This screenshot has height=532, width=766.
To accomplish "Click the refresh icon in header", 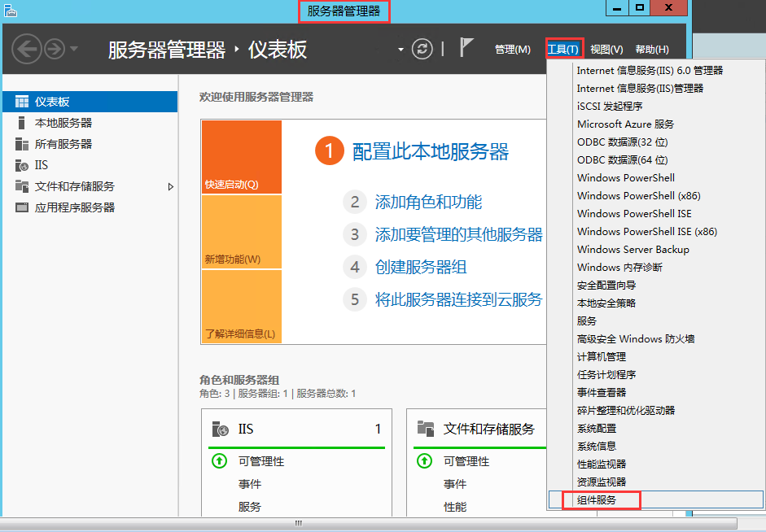I will pos(422,49).
